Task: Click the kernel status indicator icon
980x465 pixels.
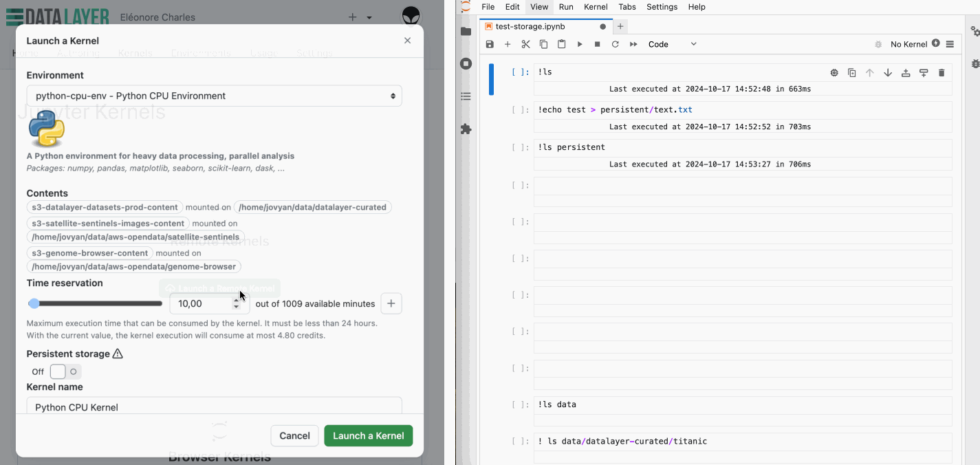Action: (935, 43)
